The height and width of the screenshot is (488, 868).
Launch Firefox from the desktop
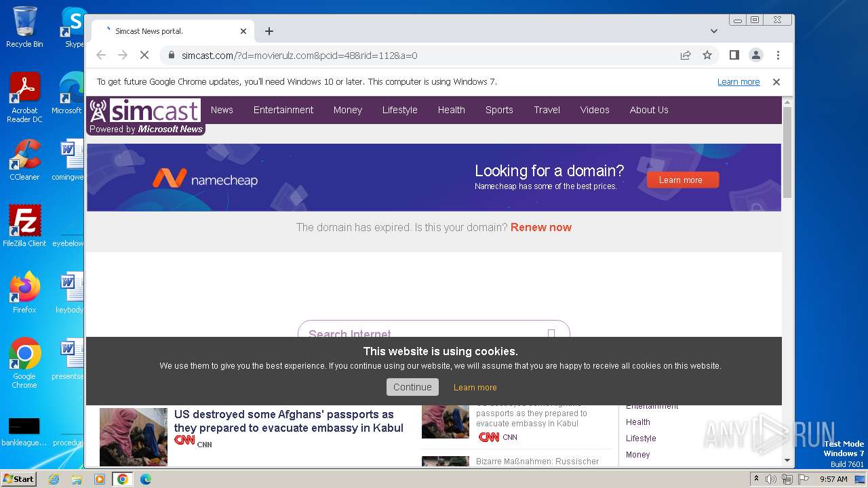[x=24, y=293]
